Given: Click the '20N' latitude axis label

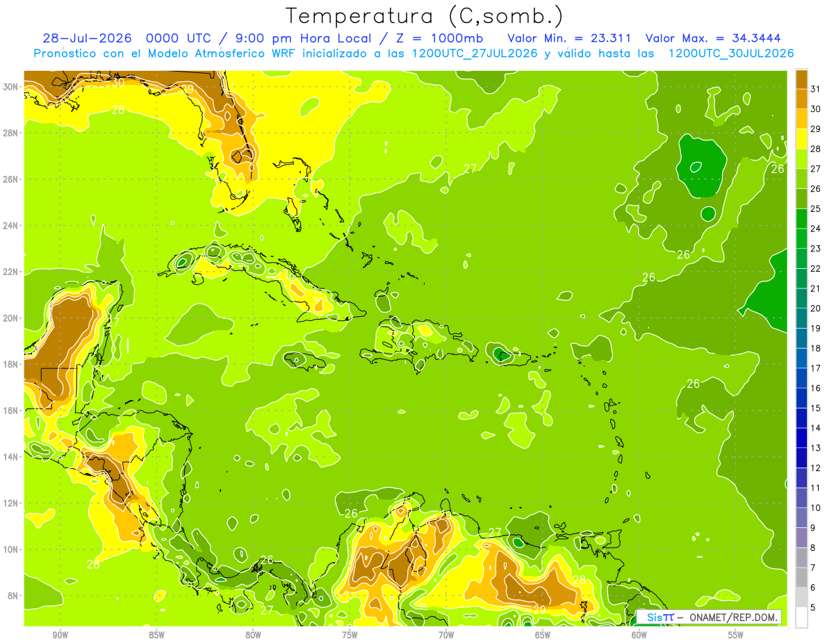Looking at the screenshot, I should pyautogui.click(x=11, y=318).
